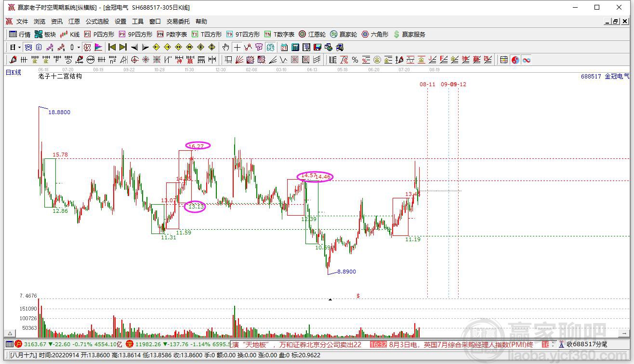Click the infinity loop icon
This screenshot has width=634, height=364.
click(526, 60)
